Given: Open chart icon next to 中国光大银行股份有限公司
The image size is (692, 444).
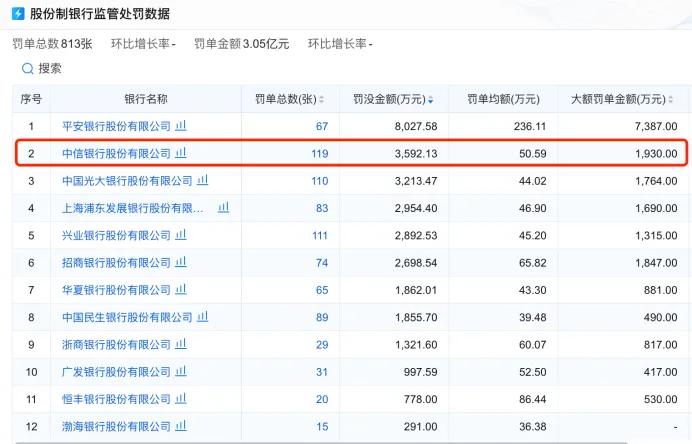Looking at the screenshot, I should 203,181.
